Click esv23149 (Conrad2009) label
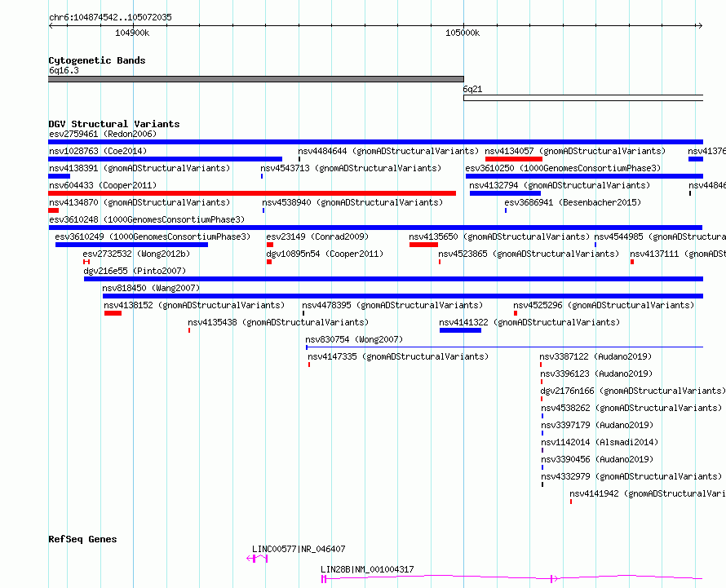726x588 pixels. click(x=317, y=237)
